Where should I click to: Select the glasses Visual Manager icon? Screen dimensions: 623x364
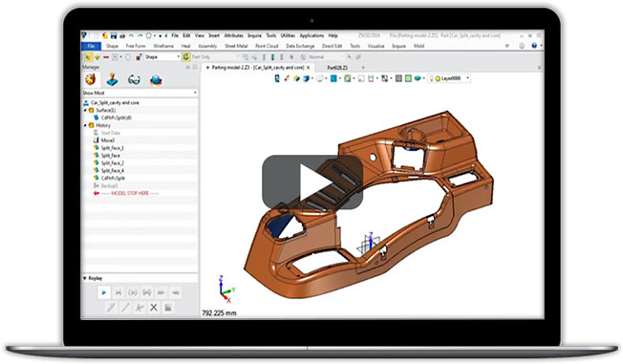[x=134, y=80]
